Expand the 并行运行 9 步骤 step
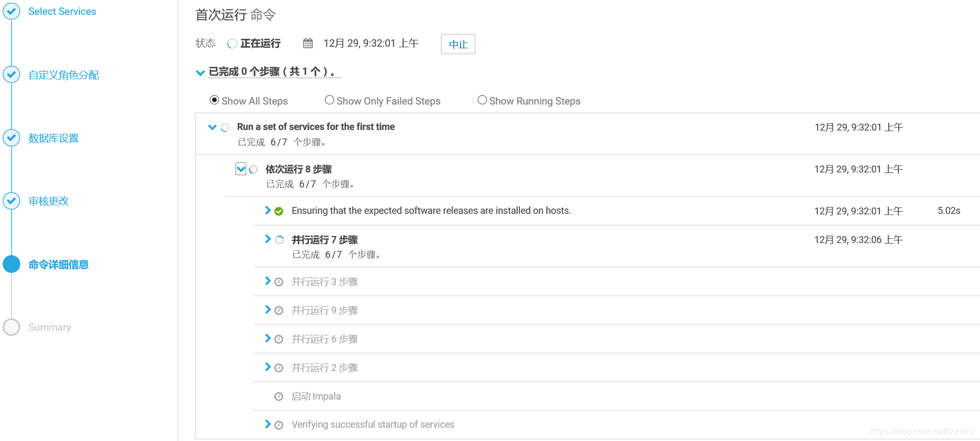980x441 pixels. [x=268, y=309]
